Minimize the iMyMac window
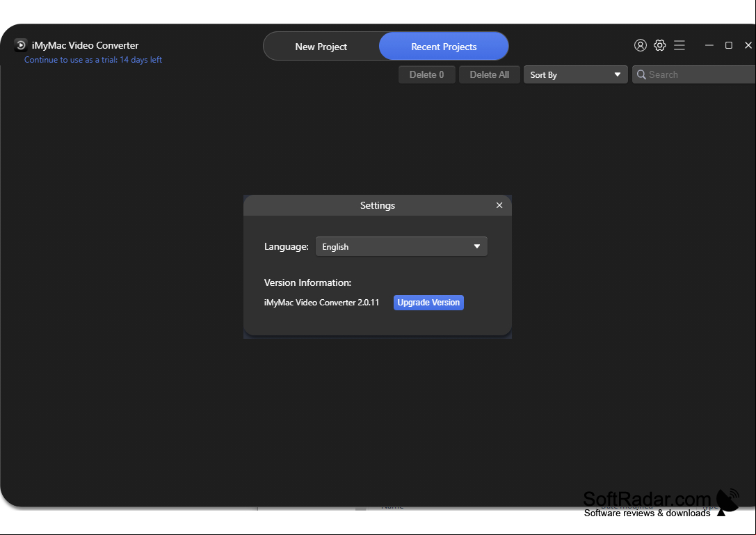Image resolution: width=756 pixels, height=535 pixels. [709, 45]
